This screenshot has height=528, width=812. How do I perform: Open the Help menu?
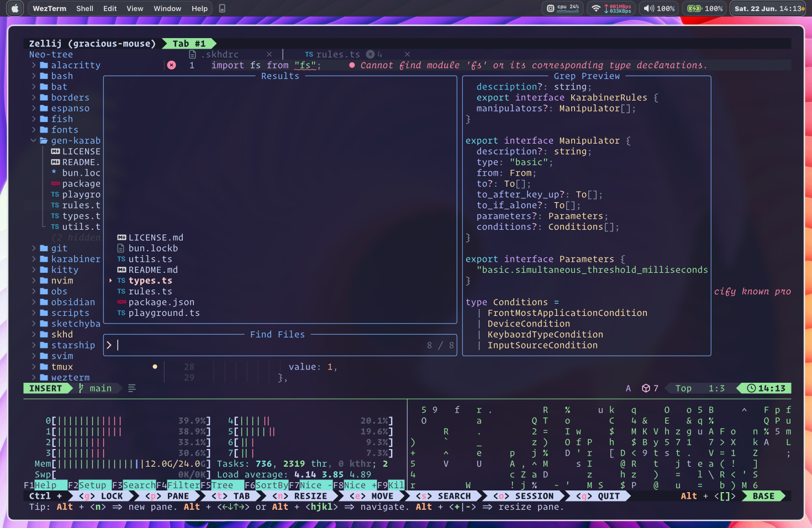199,8
